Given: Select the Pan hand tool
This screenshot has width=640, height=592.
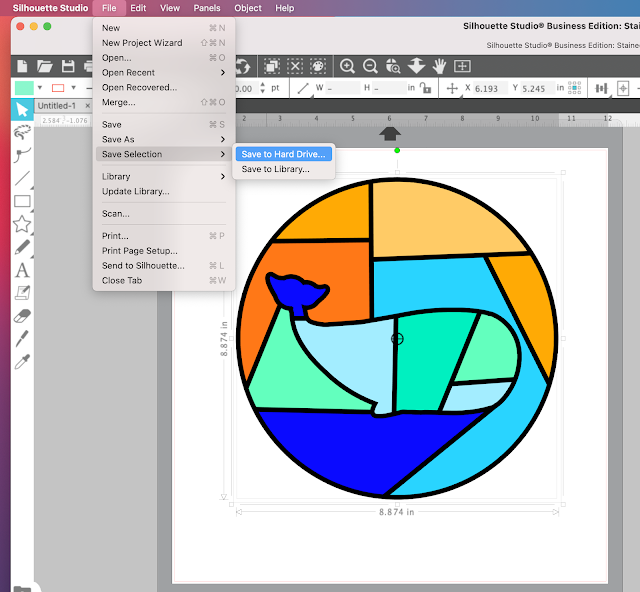Looking at the screenshot, I should [x=439, y=66].
